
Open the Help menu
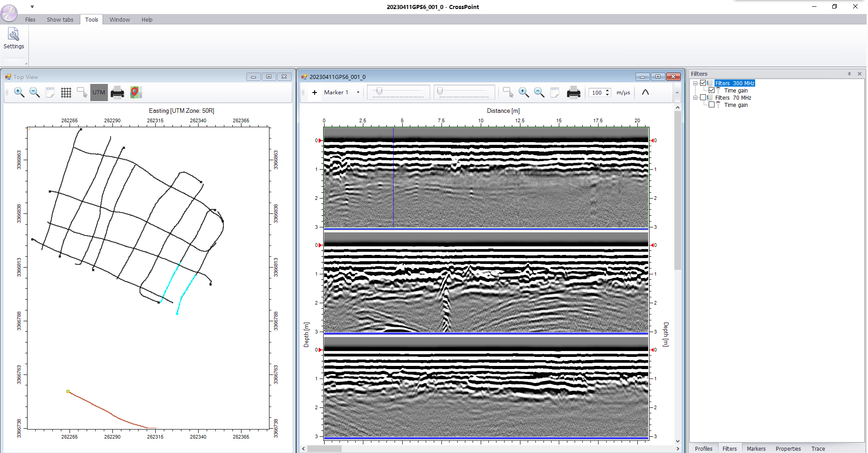(147, 19)
